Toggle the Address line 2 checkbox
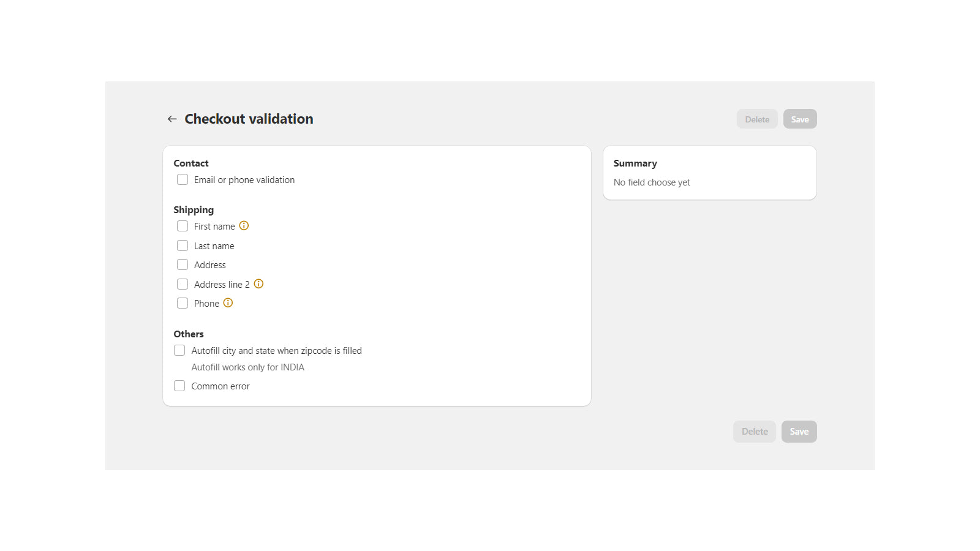This screenshot has height=551, width=980. pyautogui.click(x=183, y=285)
